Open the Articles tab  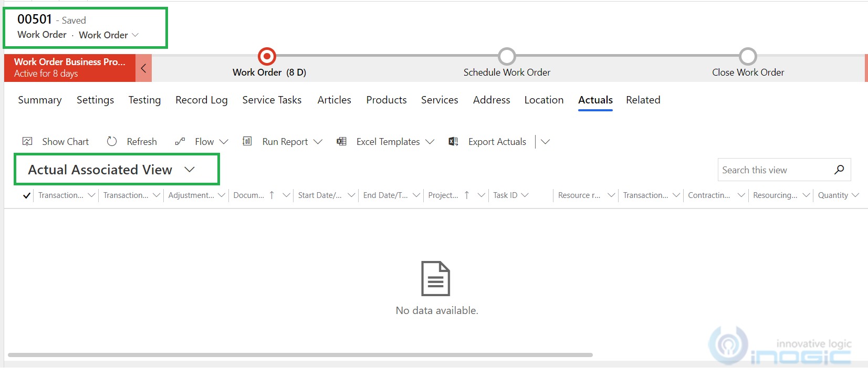(334, 100)
